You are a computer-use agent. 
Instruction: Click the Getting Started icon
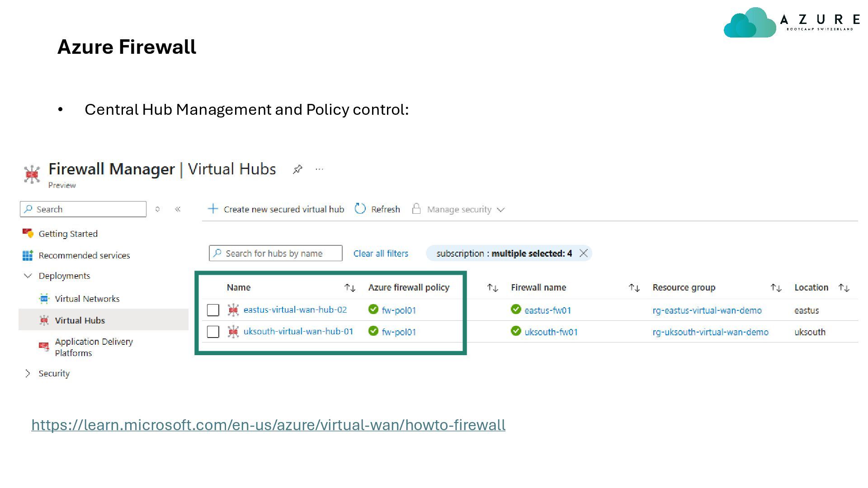(x=28, y=234)
